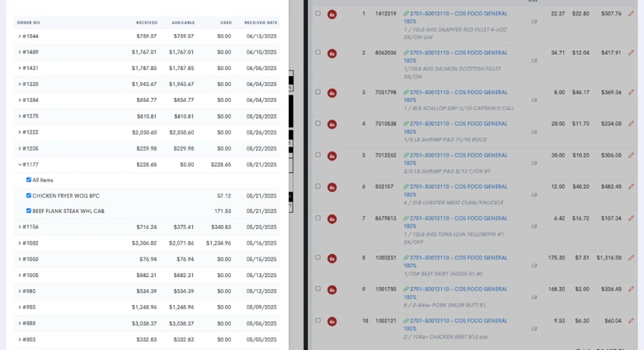Viewport: 644px width, 350px height.
Task: Uncheck CHICKEN FRYER WOG 8PC checkbox
Action: 29,196
